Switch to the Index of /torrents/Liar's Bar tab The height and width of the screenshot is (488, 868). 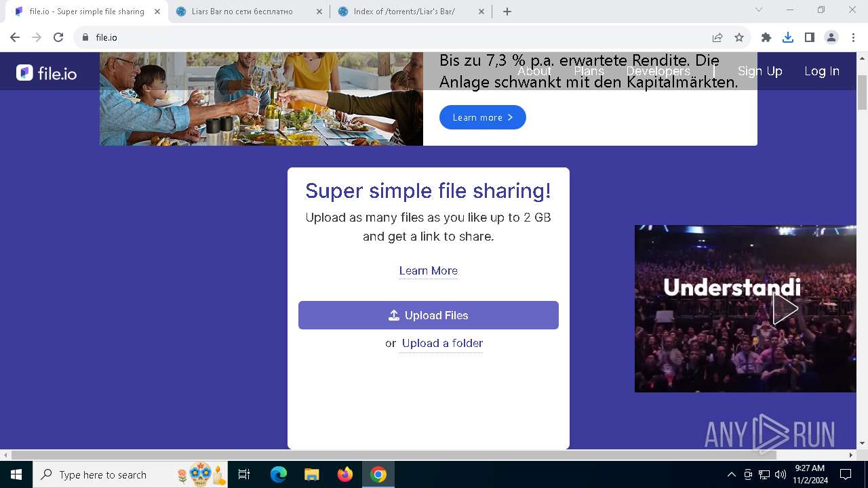tap(412, 12)
